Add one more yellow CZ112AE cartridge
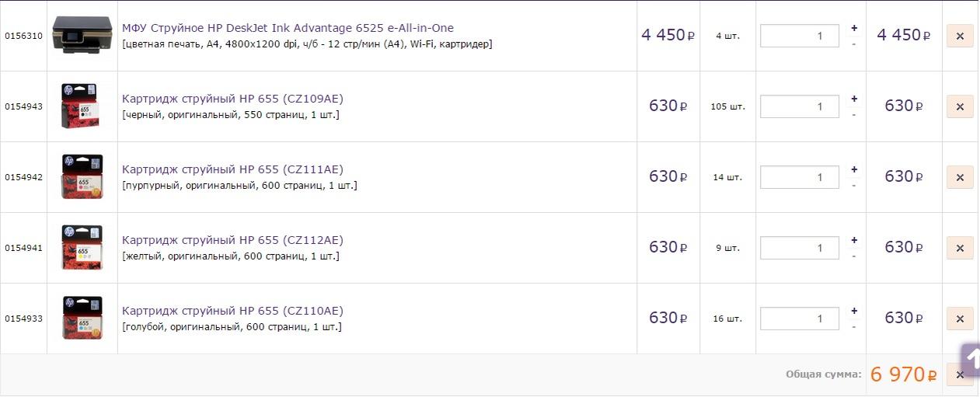 click(x=854, y=240)
